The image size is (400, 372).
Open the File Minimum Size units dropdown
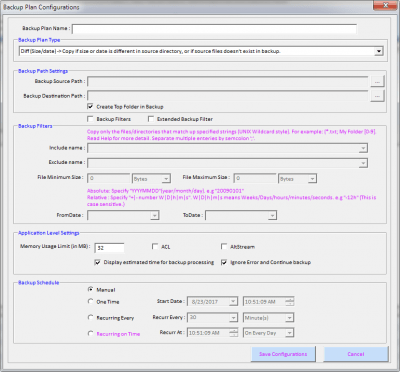[166, 179]
